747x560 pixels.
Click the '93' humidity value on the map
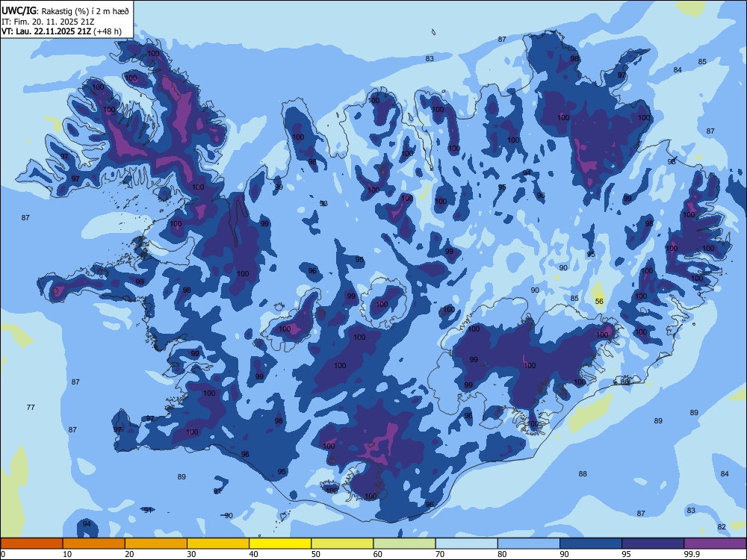323,203
